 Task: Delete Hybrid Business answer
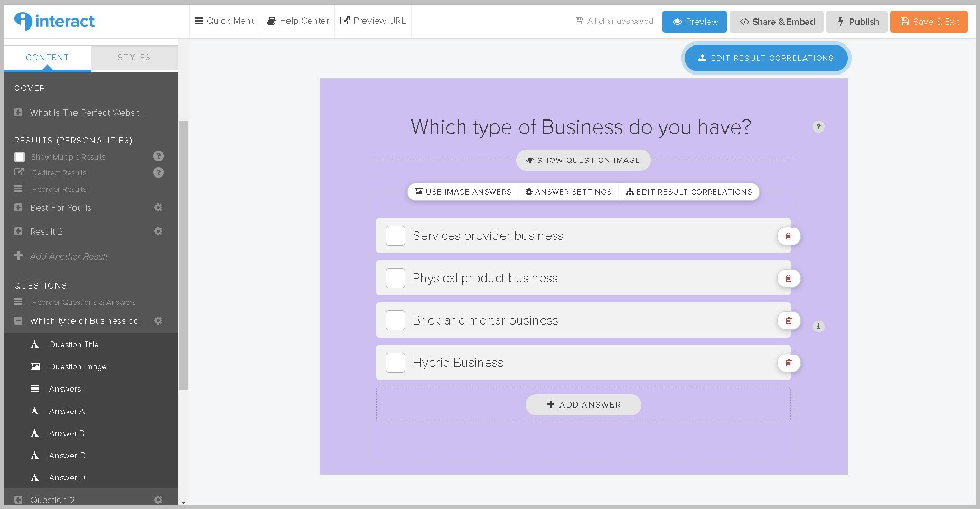[789, 363]
